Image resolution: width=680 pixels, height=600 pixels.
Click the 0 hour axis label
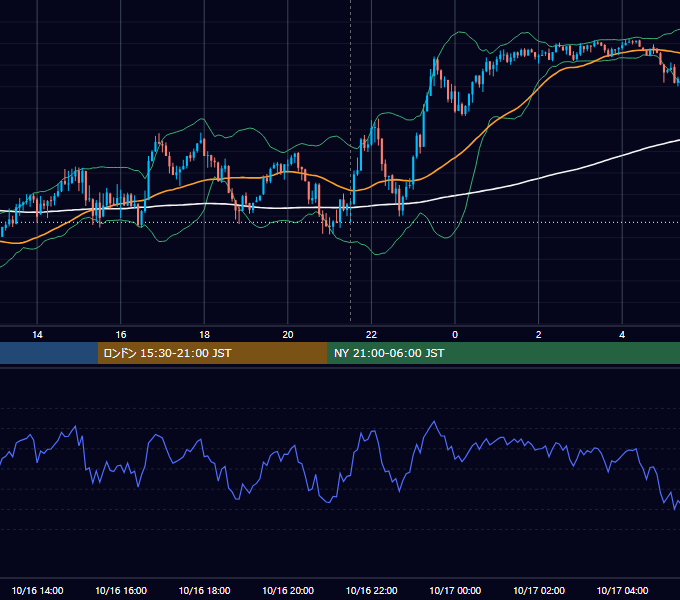(455, 335)
